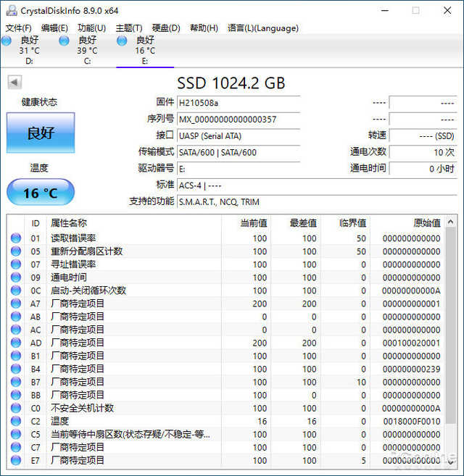Open the 主题(T) menu
Image resolution: width=464 pixels, height=476 pixels.
click(x=129, y=28)
